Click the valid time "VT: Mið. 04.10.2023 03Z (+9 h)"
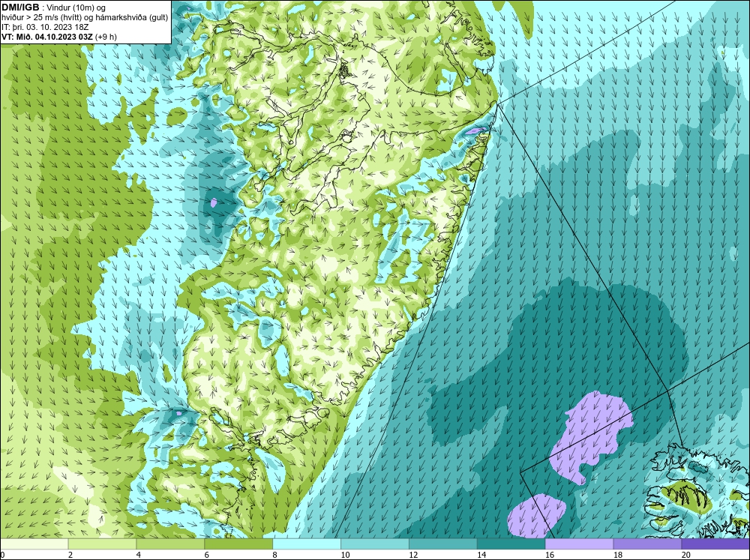Viewport: 750px width, 560px height. tap(58, 36)
